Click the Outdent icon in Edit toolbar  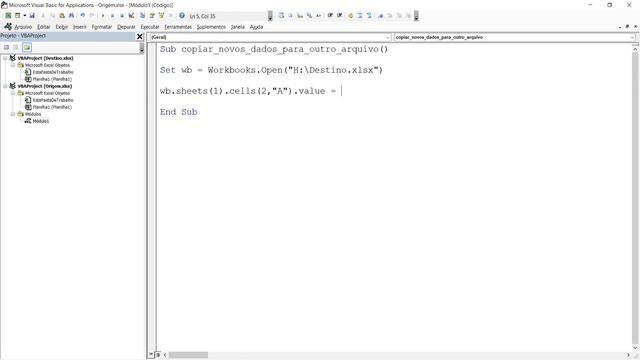point(339,16)
